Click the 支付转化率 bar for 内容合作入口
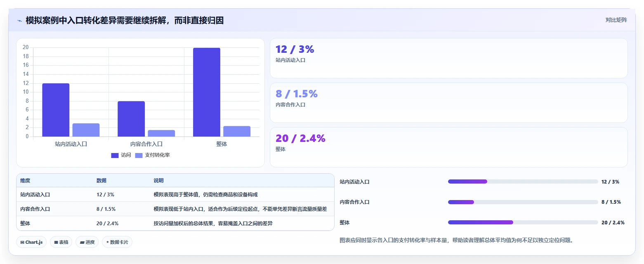Image resolution: width=644 pixels, height=264 pixels. (161, 133)
